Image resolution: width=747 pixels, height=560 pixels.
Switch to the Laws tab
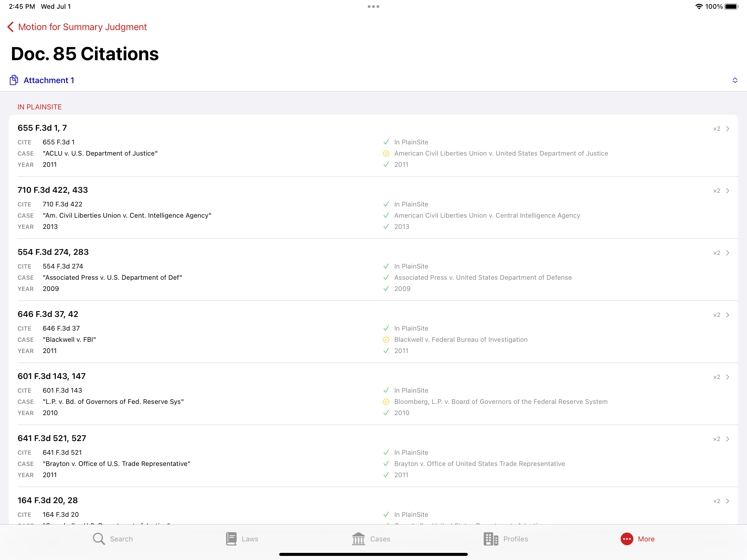pos(242,539)
